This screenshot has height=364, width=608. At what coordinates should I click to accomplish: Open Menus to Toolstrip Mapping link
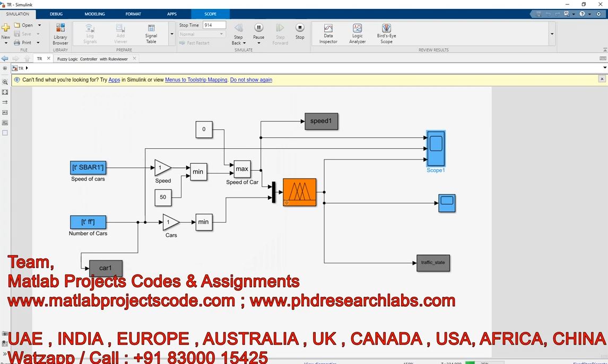[196, 80]
